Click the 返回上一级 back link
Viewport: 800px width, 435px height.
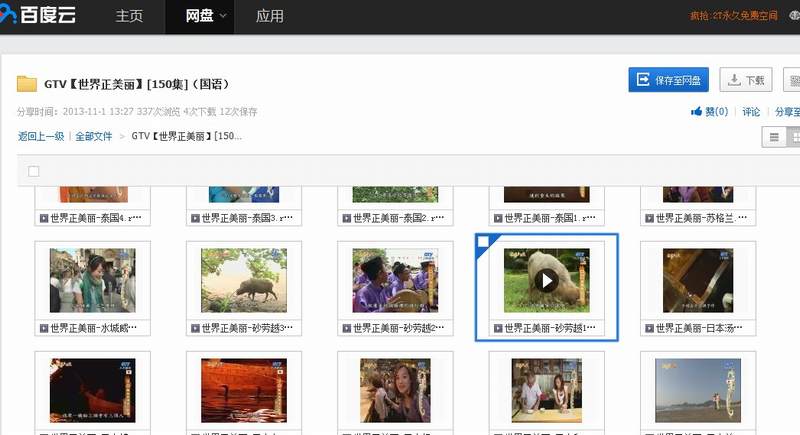click(x=41, y=136)
